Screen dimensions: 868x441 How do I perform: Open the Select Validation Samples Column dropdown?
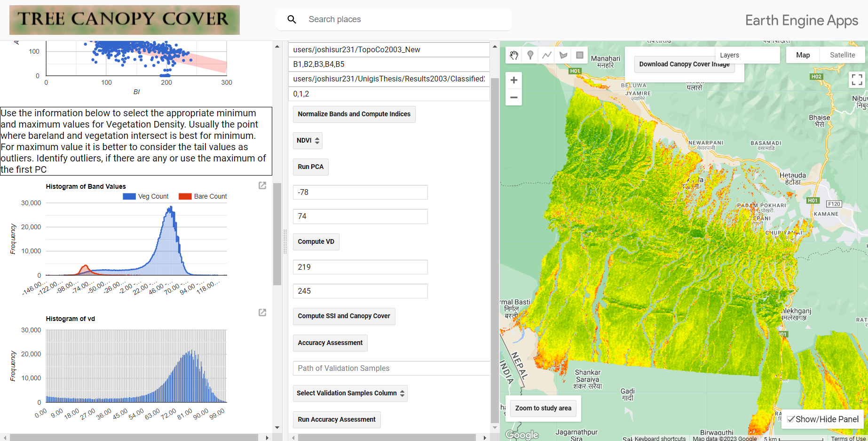click(350, 393)
